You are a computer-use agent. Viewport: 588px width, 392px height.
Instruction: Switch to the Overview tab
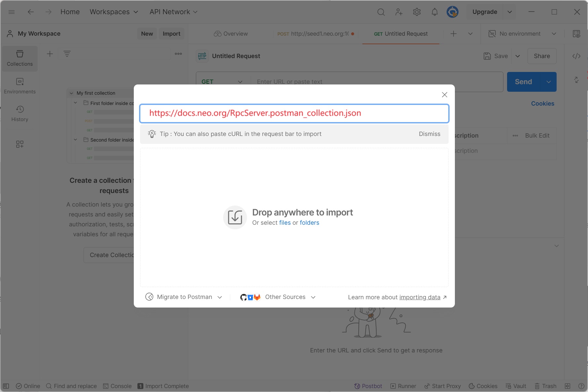pyautogui.click(x=231, y=34)
